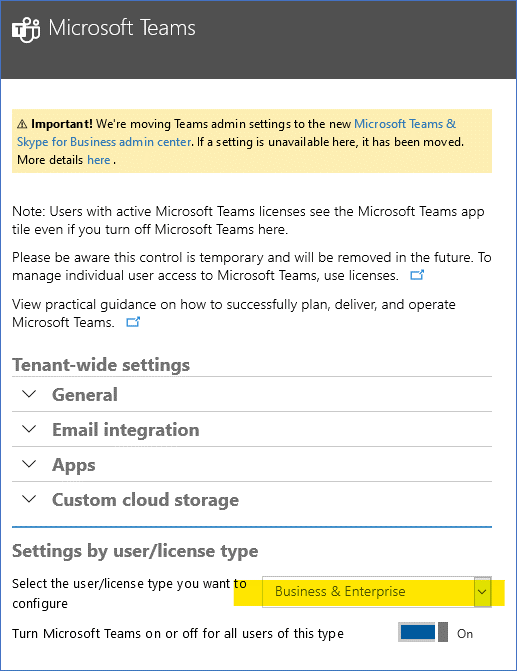
Task: Expand Custom cloud storage chevron
Action: (x=29, y=499)
